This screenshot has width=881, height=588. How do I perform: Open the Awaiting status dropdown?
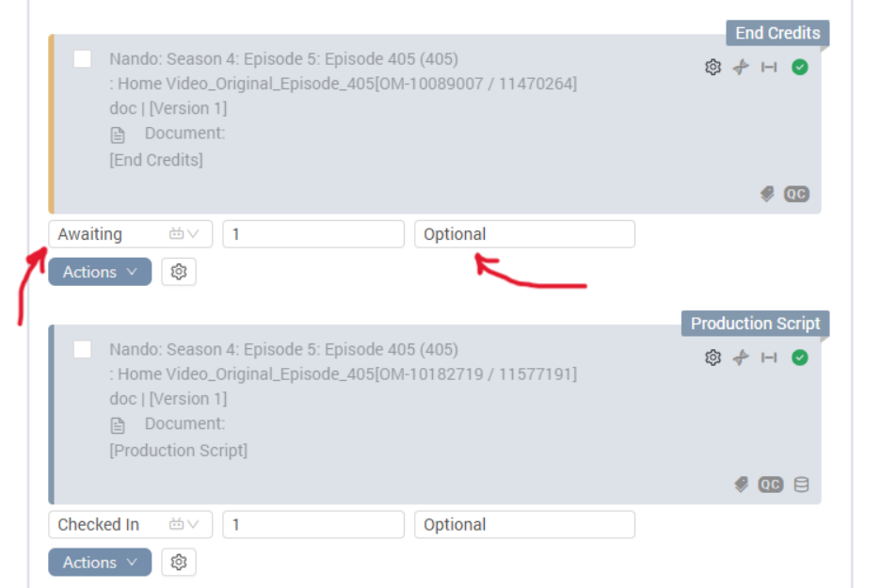(x=130, y=234)
